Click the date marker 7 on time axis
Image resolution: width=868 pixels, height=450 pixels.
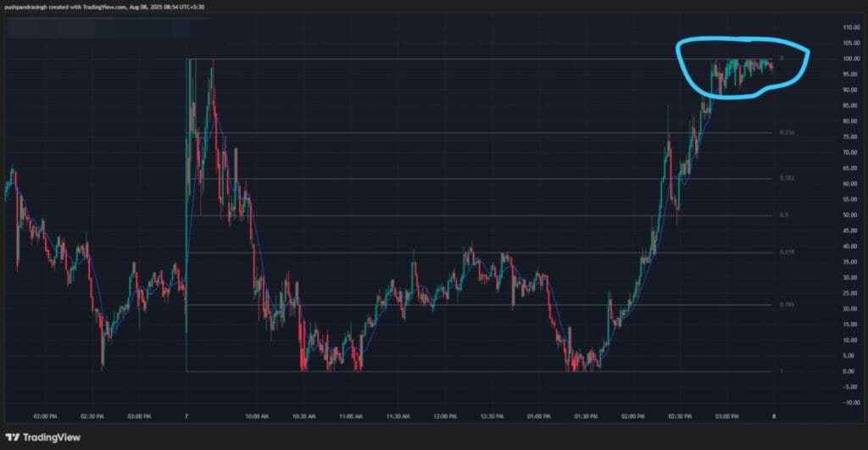(186, 416)
